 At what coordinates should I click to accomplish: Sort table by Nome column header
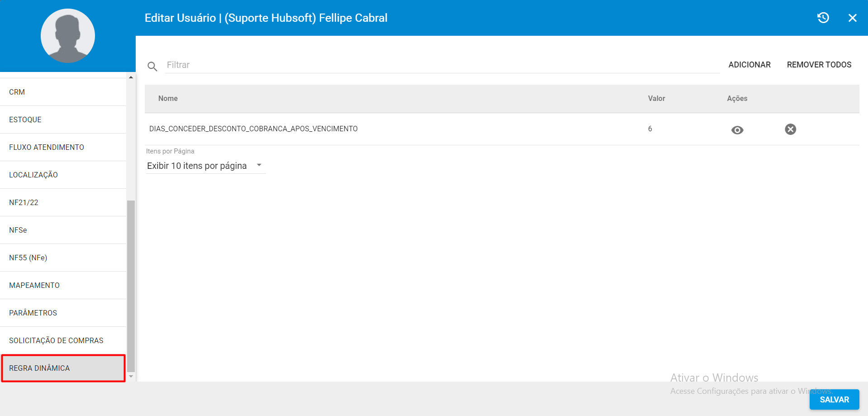point(168,98)
